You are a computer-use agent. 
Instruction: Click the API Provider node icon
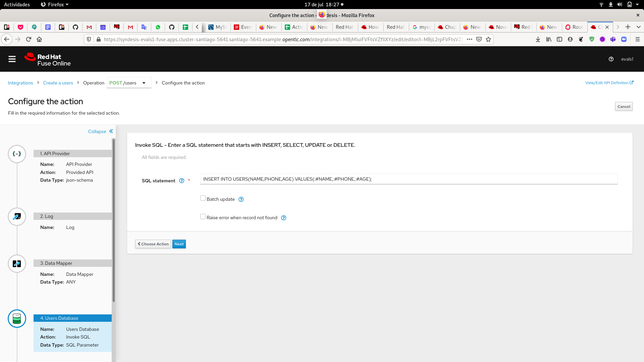(x=16, y=154)
